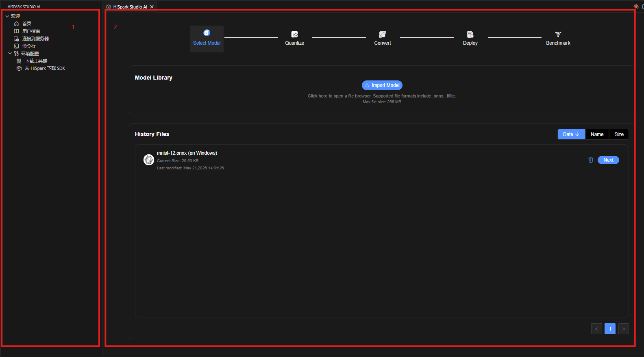
Task: Click the tools icon beside 下载工具链
Action: (19, 61)
